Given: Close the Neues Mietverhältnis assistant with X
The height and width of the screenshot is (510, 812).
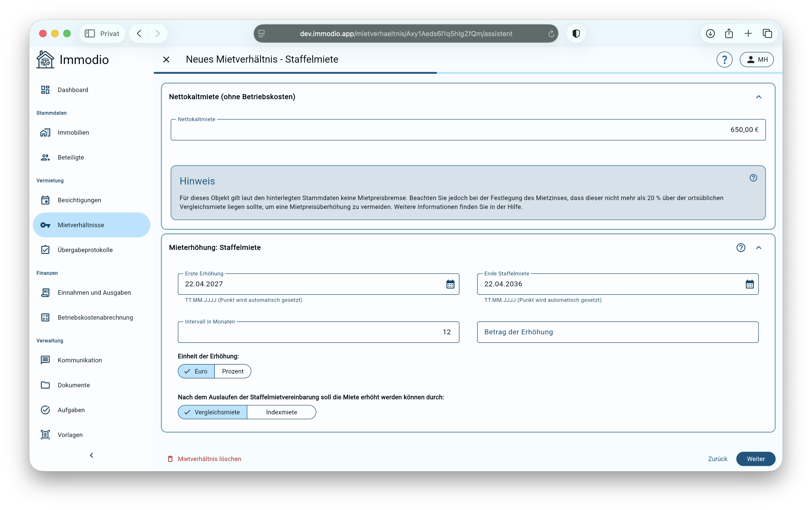Looking at the screenshot, I should (x=166, y=60).
